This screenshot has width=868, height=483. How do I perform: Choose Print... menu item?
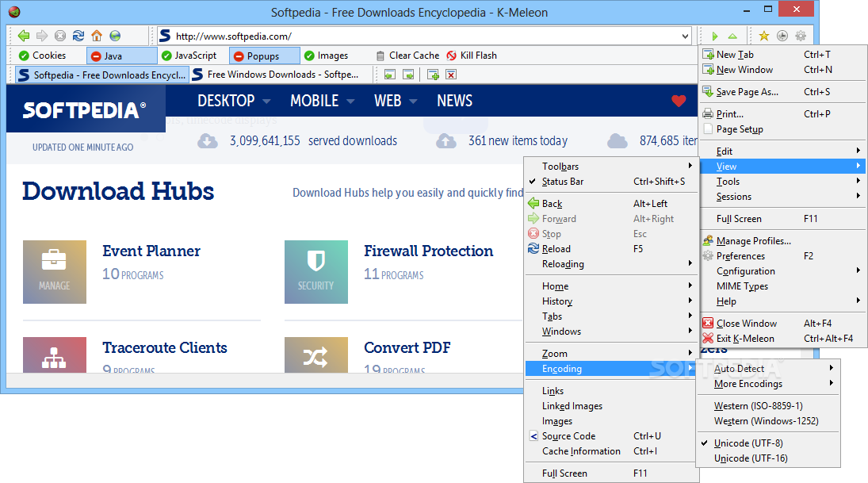pos(782,114)
